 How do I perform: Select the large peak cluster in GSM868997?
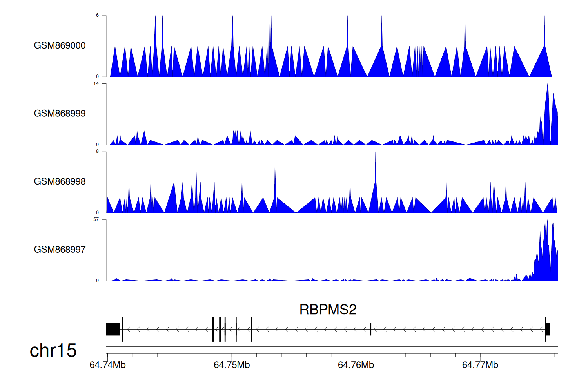546,255
